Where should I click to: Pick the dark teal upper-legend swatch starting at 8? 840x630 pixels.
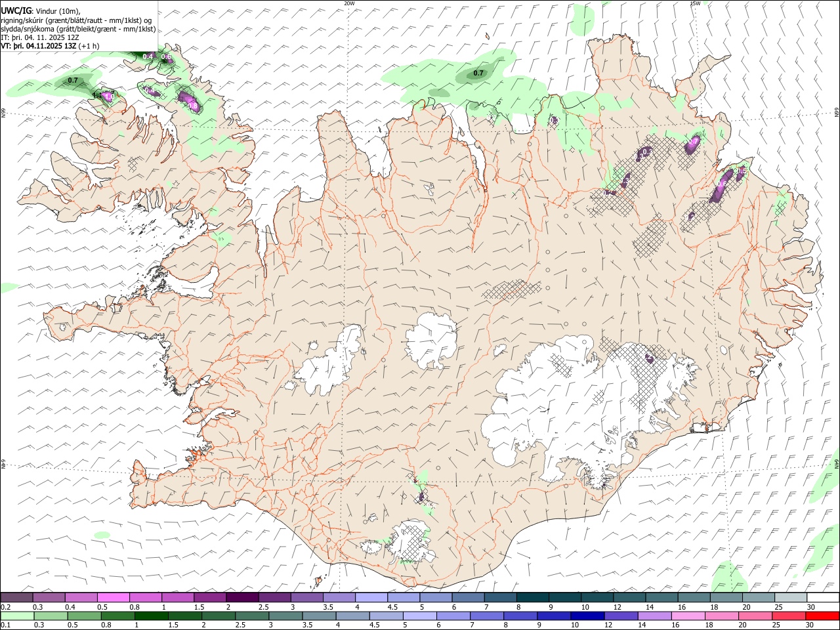pos(532,598)
